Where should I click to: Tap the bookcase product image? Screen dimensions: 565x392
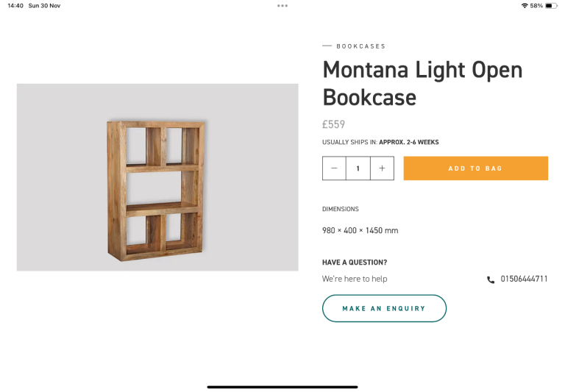pos(157,177)
